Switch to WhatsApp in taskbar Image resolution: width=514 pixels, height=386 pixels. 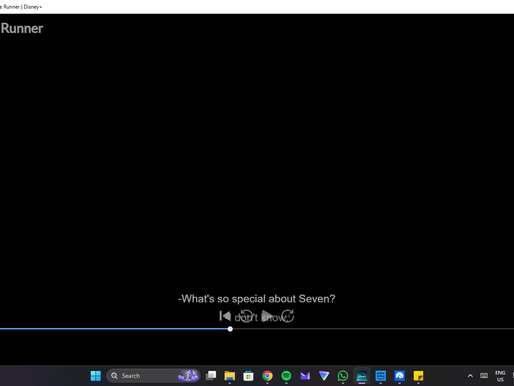tap(343, 376)
